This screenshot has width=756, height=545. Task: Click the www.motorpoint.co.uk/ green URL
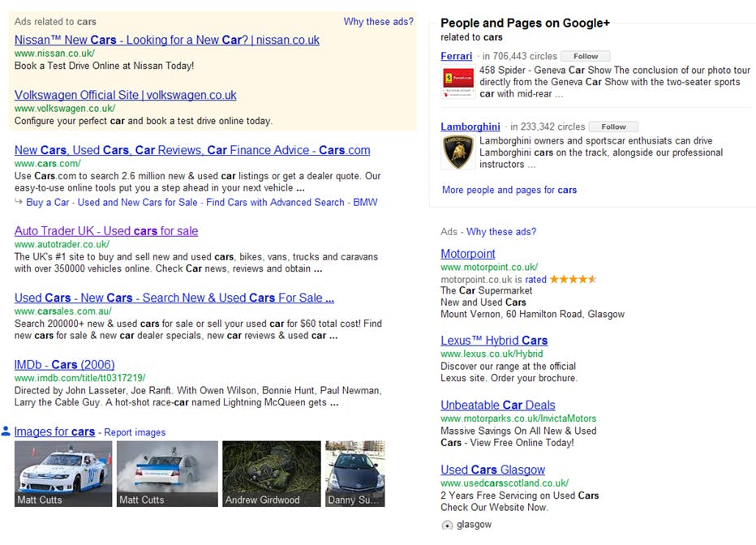tap(489, 267)
